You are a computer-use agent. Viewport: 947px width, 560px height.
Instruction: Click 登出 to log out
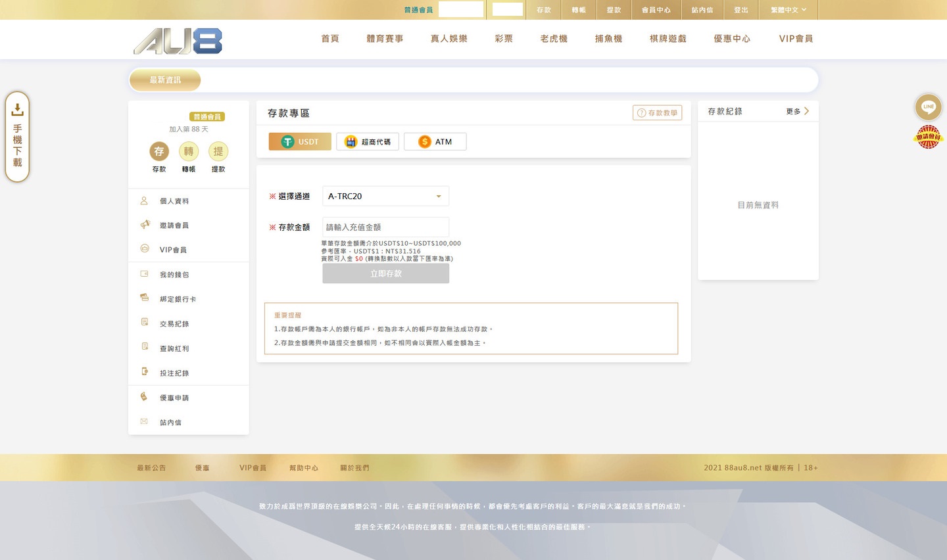point(741,10)
